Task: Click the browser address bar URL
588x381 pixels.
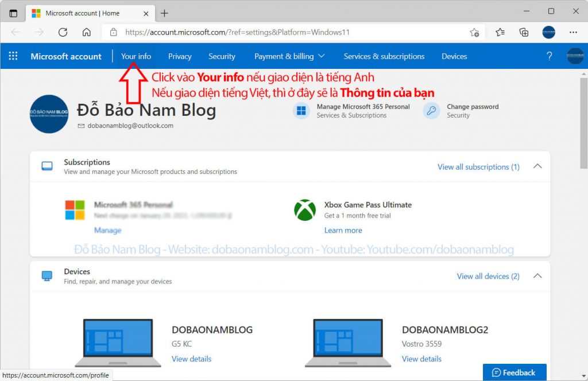Action: (237, 32)
